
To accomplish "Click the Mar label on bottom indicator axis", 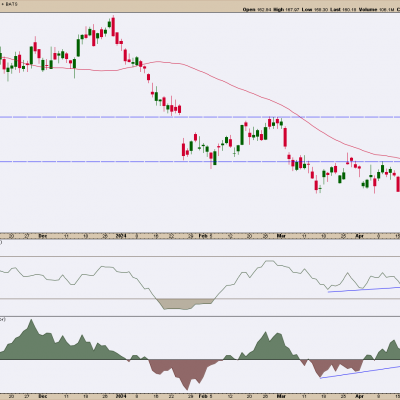I will click(281, 396).
